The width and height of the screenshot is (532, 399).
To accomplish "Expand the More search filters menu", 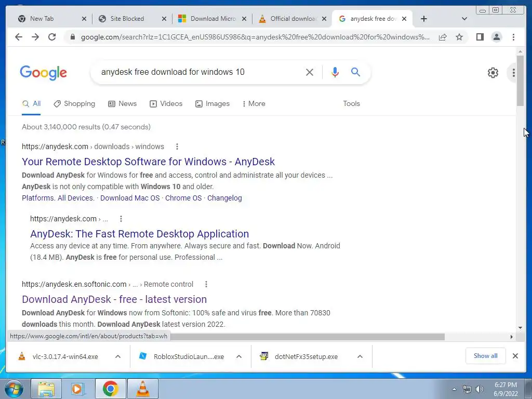I will tap(254, 104).
